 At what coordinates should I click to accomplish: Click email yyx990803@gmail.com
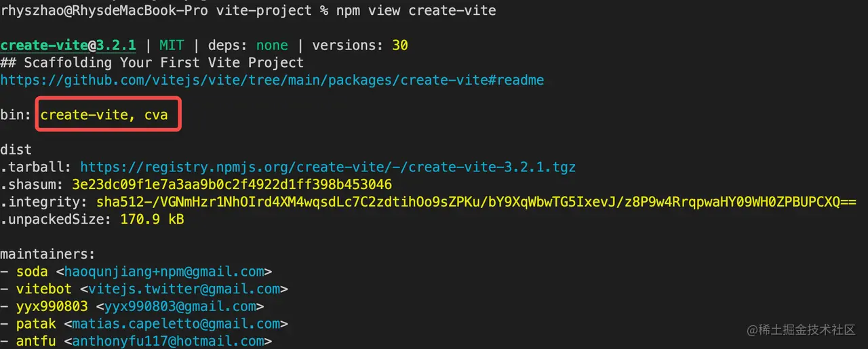[180, 307]
